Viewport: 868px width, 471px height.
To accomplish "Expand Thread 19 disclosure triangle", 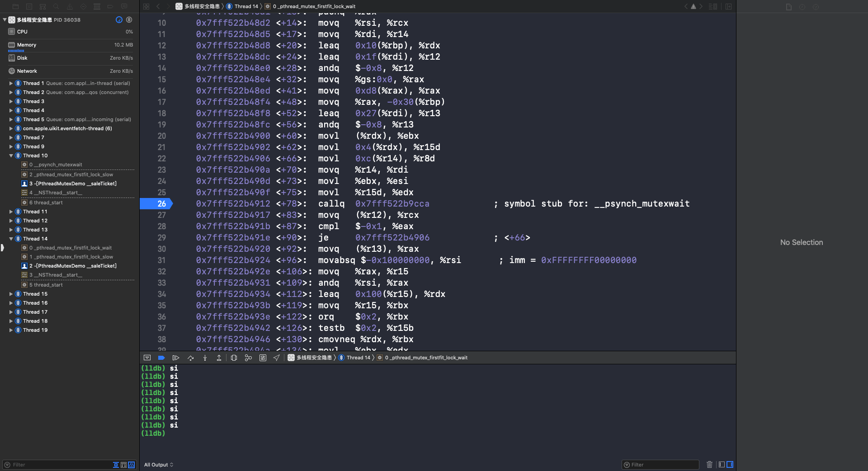I will coord(11,330).
